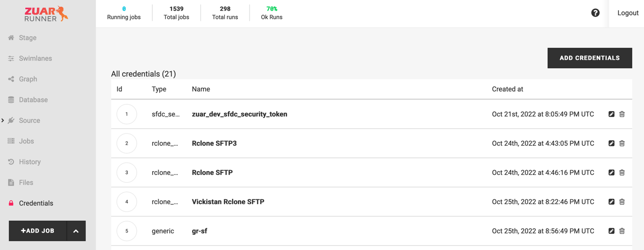This screenshot has width=644, height=250.
Task: Select credential row number 3 circle
Action: 126,173
